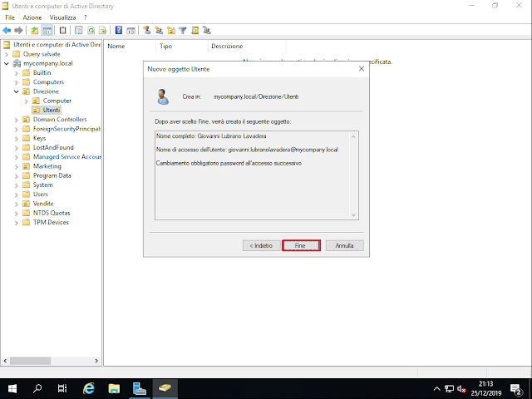The width and height of the screenshot is (532, 399).
Task: Select the Keys container
Action: [39, 138]
